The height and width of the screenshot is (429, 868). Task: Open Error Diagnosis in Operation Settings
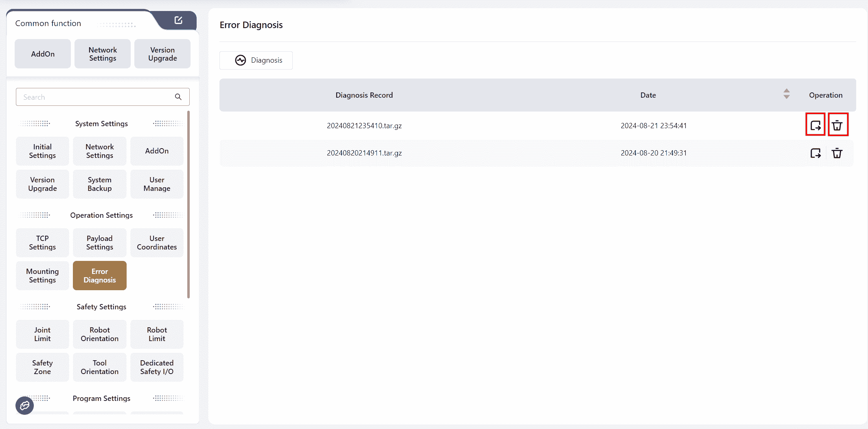pos(100,276)
